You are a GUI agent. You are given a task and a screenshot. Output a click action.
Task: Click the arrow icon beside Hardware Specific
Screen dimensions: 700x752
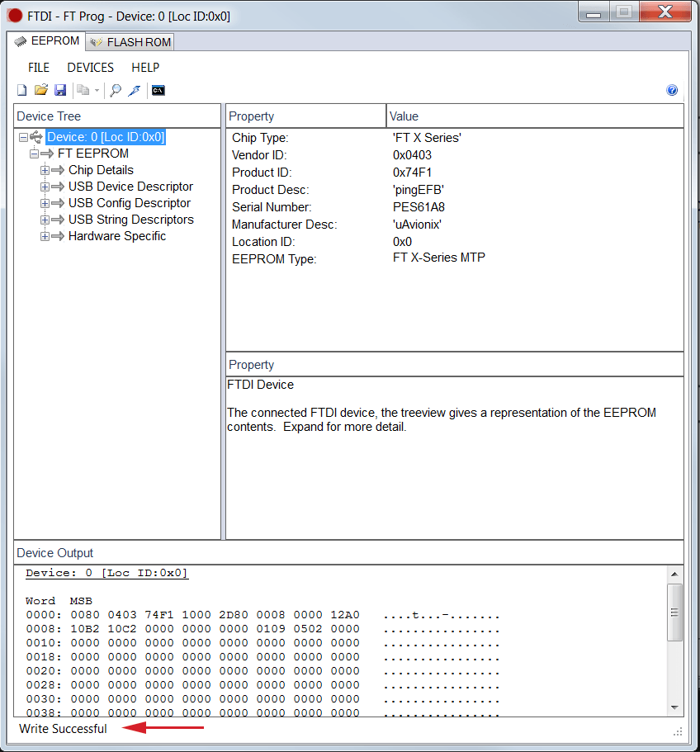point(58,236)
